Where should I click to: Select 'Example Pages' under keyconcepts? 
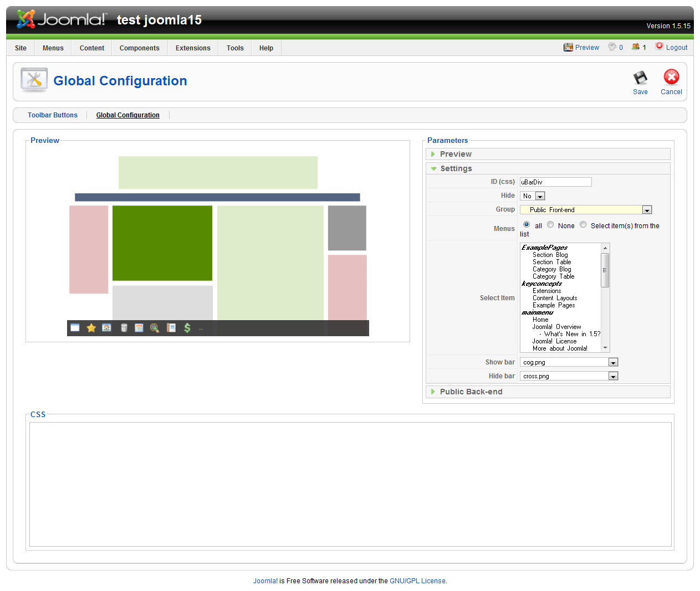pos(554,305)
